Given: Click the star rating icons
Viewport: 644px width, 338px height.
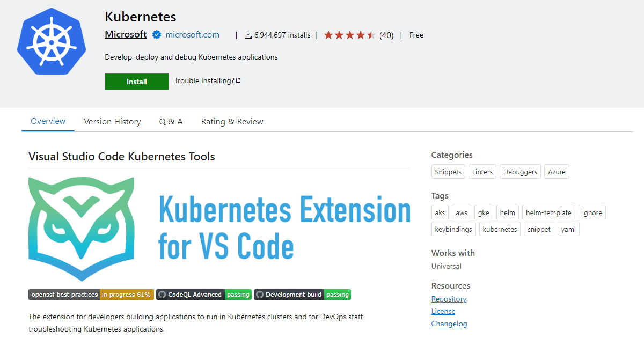Looking at the screenshot, I should [349, 35].
